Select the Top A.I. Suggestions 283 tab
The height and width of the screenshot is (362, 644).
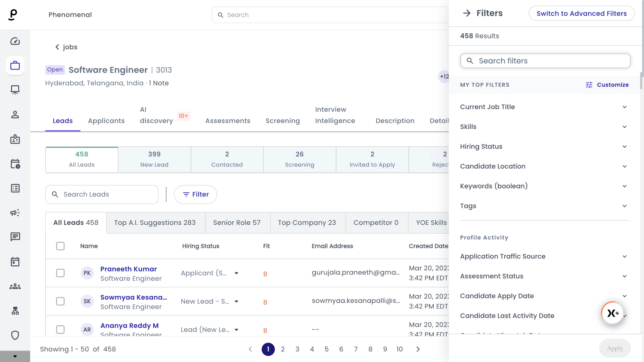[155, 223]
